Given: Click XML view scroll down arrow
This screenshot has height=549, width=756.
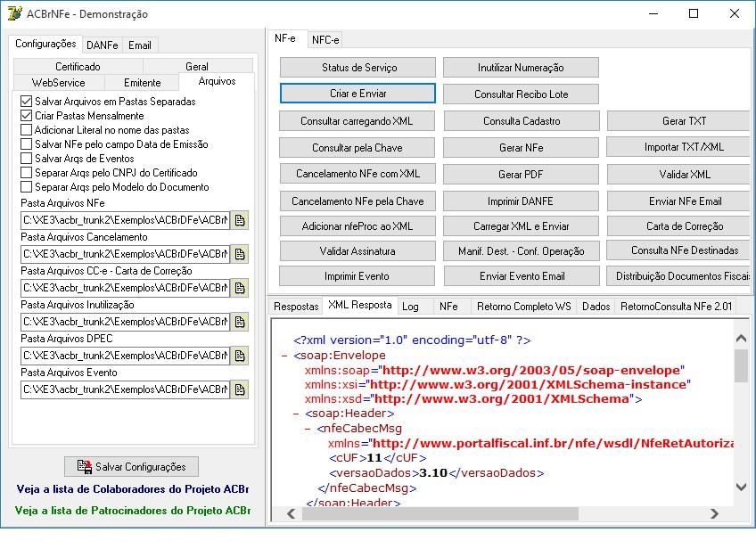Looking at the screenshot, I should (x=742, y=487).
